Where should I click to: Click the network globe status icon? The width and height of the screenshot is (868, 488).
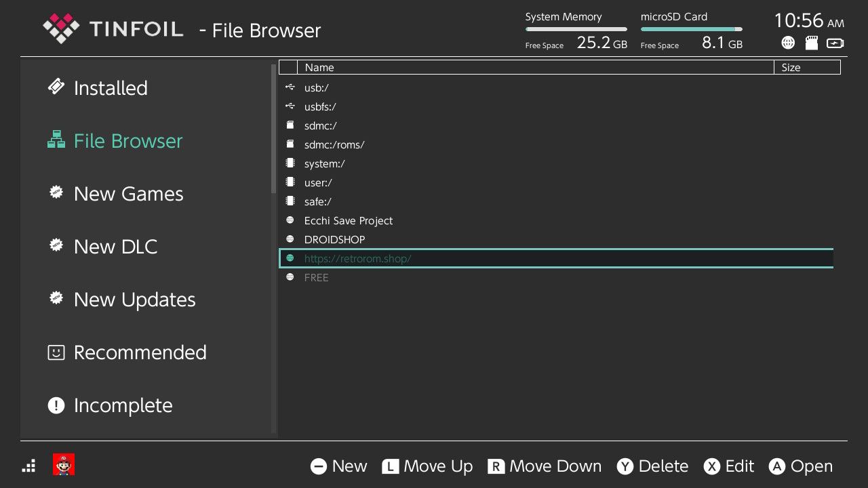pos(788,43)
